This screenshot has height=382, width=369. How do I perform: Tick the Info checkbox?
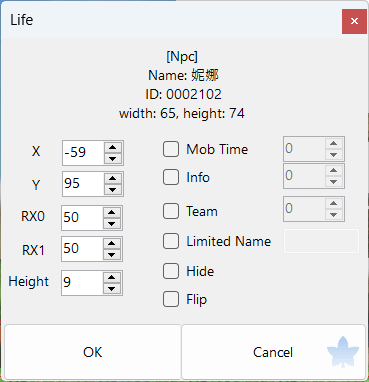pos(171,177)
